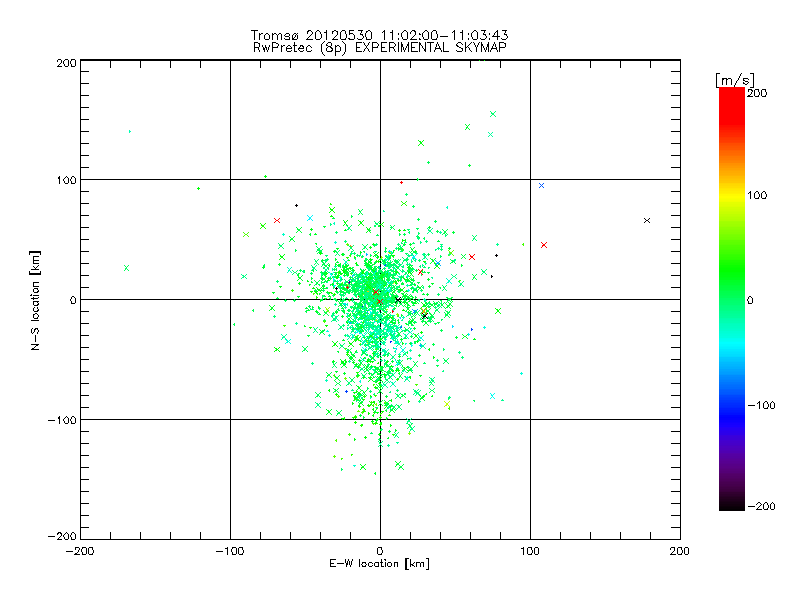
Task: Select the isolated black X marker at far right
Action: point(647,220)
